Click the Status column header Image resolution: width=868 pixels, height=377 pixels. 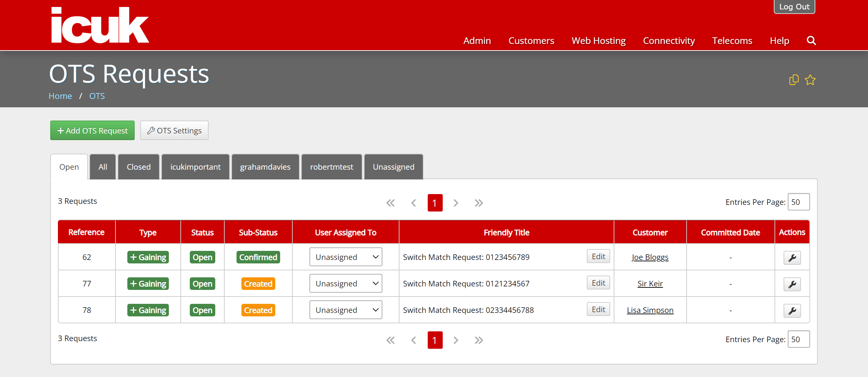[x=202, y=232]
